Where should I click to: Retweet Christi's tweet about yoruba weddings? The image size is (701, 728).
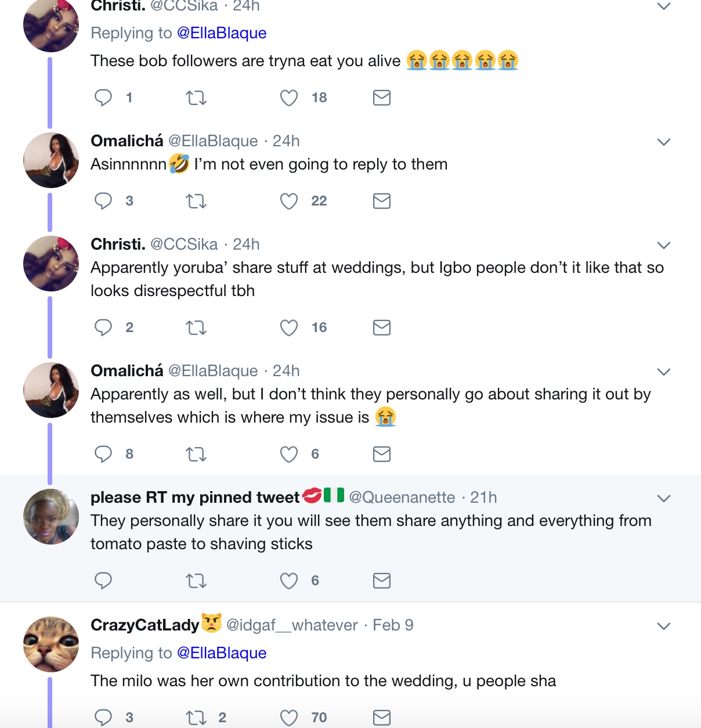[x=196, y=328]
